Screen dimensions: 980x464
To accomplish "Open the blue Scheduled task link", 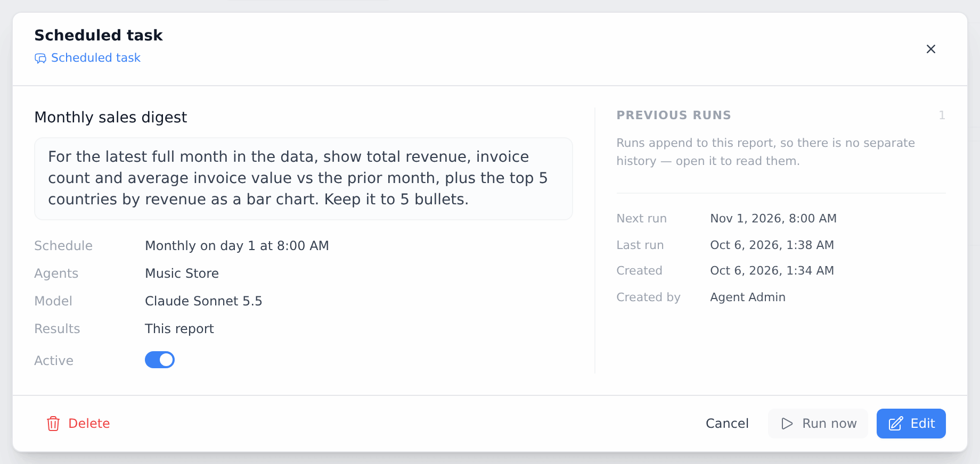I will [x=96, y=57].
